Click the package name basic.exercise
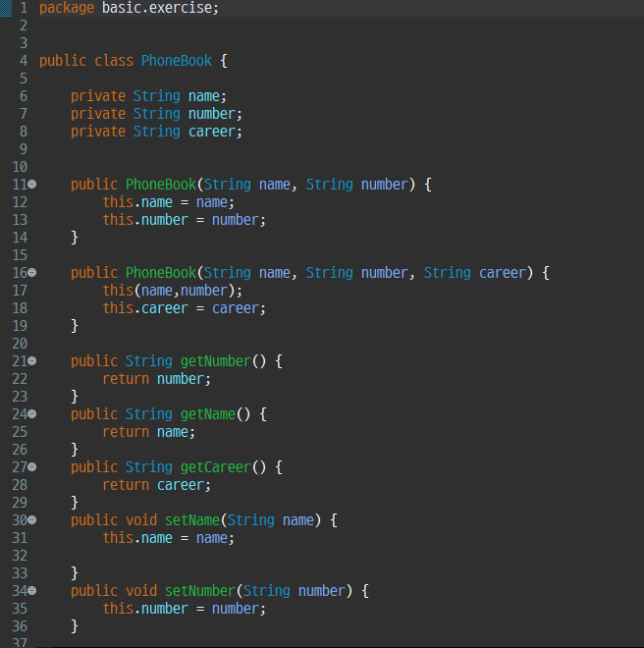 point(157,8)
